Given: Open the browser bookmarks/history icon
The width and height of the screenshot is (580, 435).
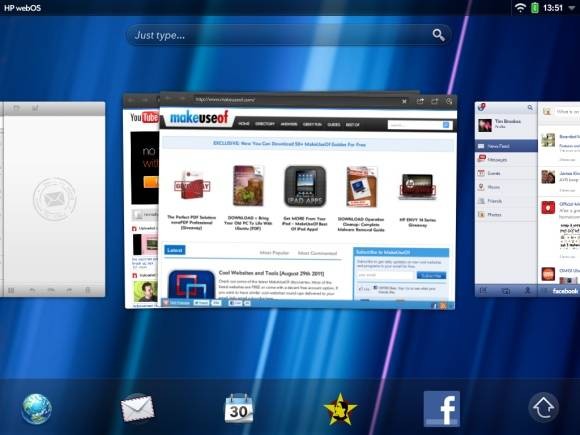Looking at the screenshot, I should point(449,101).
